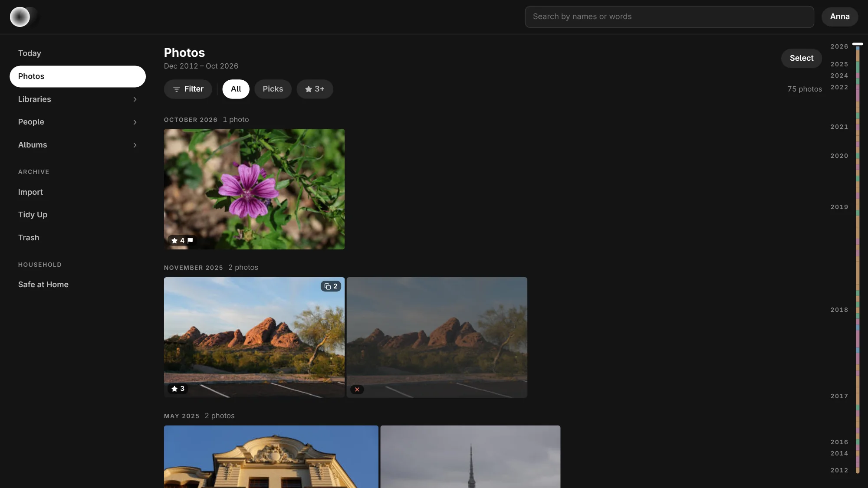Open the Trash
Image resolution: width=868 pixels, height=488 pixels.
(x=78, y=238)
